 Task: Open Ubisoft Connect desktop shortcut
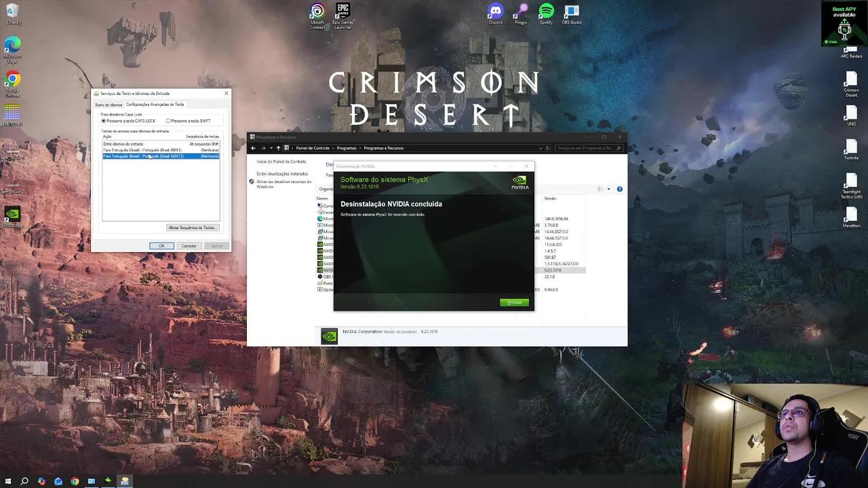(x=317, y=16)
